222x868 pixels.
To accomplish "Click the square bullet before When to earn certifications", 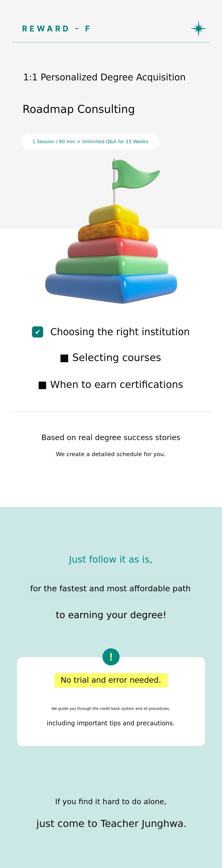I will 42,385.
